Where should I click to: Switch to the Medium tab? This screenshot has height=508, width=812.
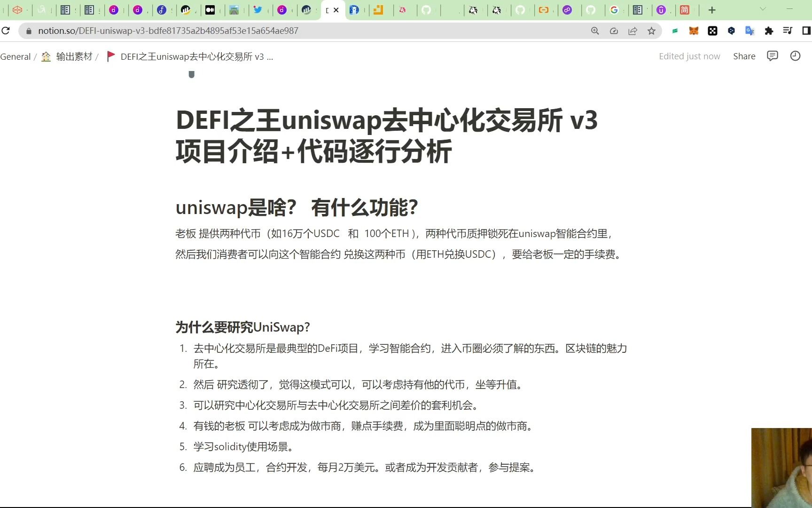pos(210,10)
